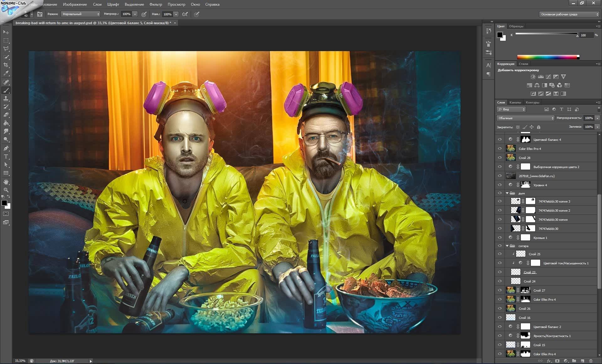Hide the Color Efex Pro 4 layer above Слой 28
The image size is (602, 364).
point(500,149)
